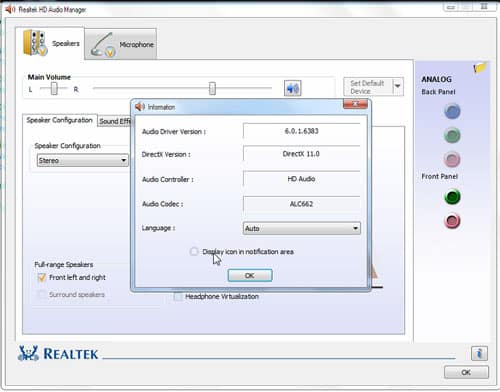
Task: Select the green back panel jack
Action: (x=452, y=135)
